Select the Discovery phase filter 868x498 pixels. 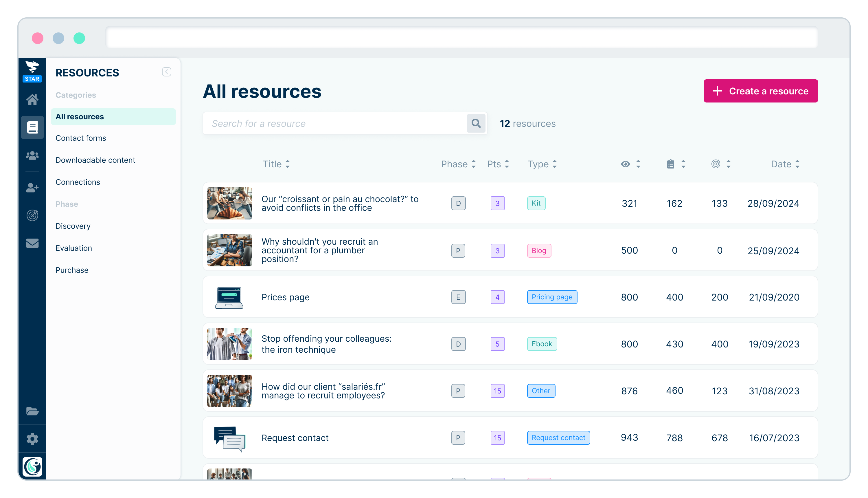point(73,226)
